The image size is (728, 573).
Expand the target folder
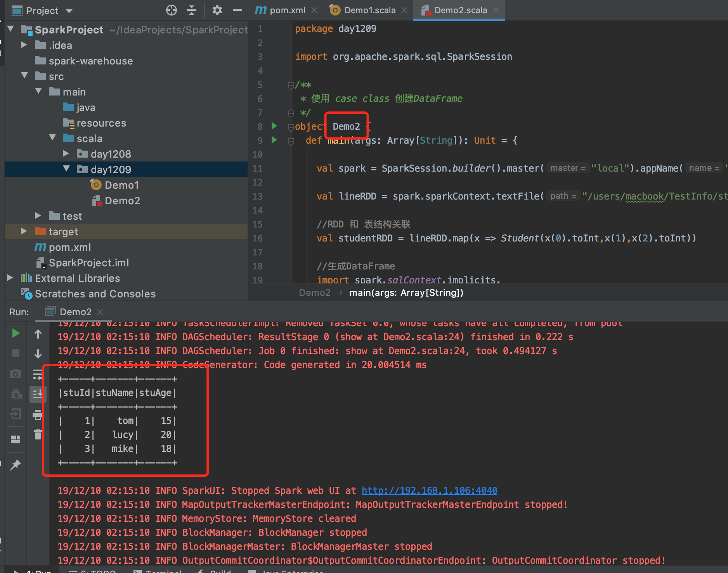[24, 231]
